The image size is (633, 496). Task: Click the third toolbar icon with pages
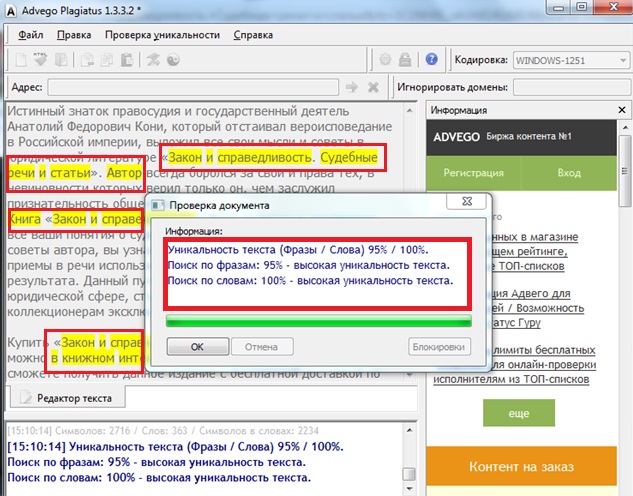[61, 60]
